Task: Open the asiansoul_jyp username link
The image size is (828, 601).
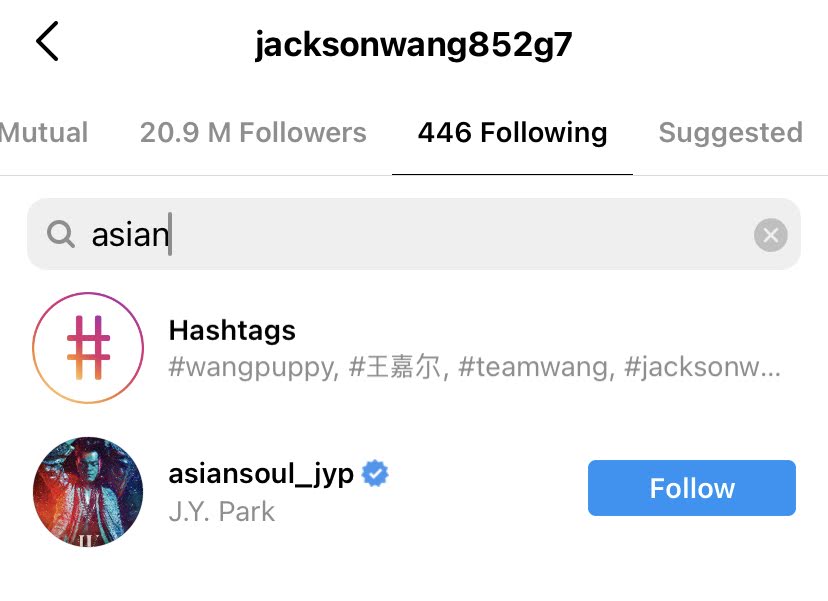Action: coord(261,474)
